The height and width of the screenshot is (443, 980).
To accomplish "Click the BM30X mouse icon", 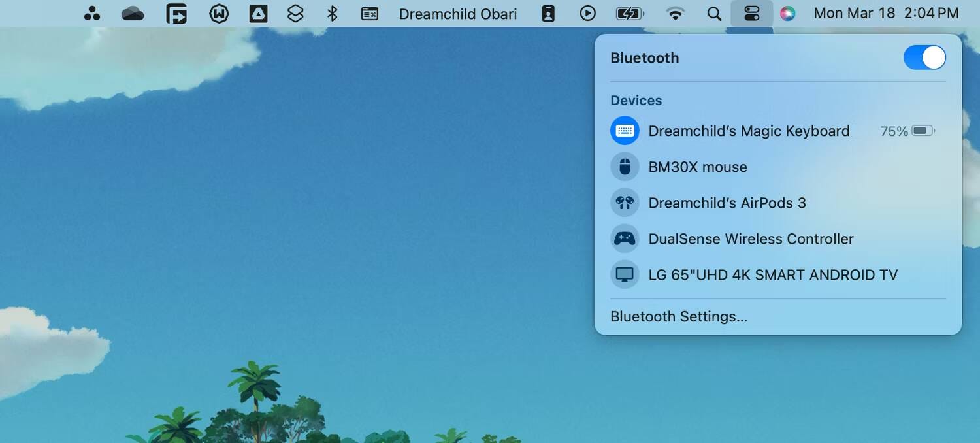I will click(624, 167).
